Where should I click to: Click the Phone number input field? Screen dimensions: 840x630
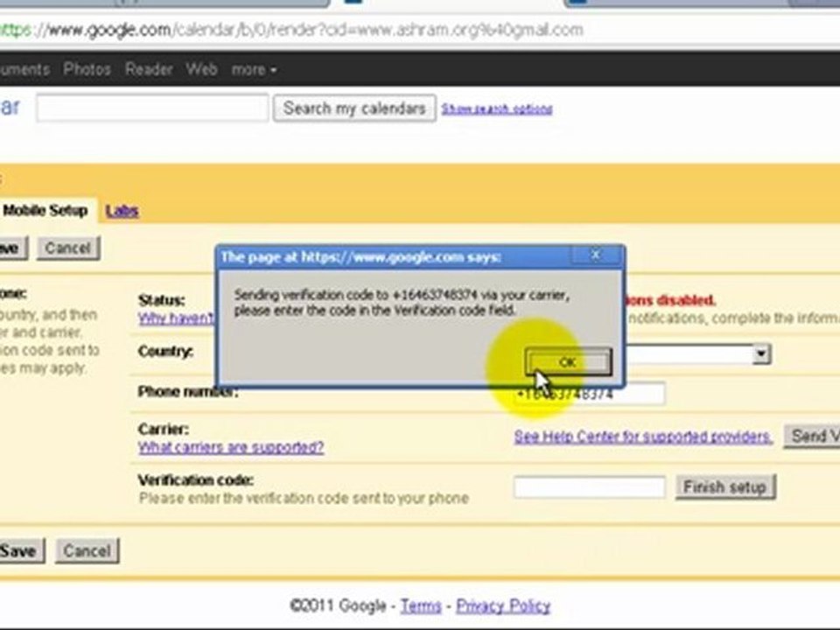click(589, 394)
